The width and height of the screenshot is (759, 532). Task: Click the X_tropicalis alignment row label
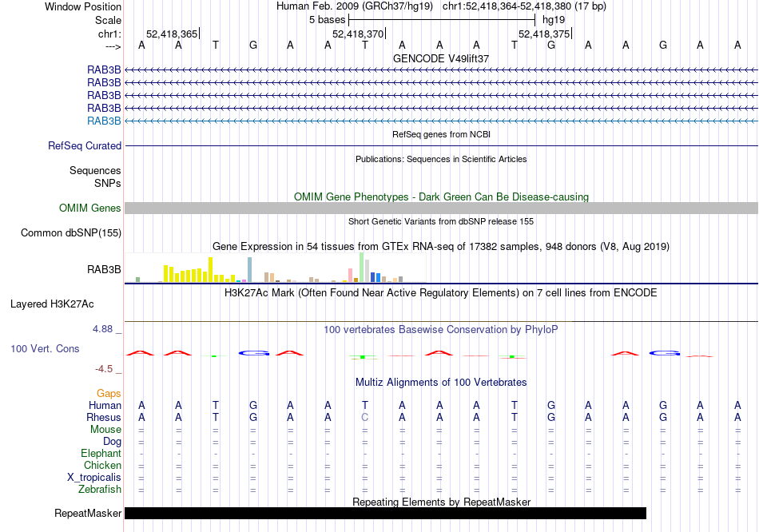click(x=94, y=478)
